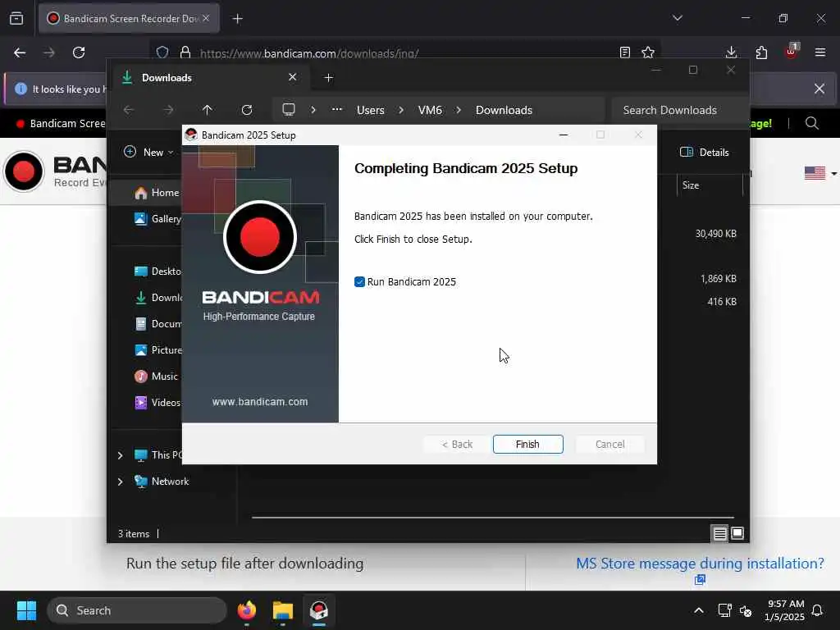This screenshot has width=840, height=630.
Task: Click the Bandicam website search icon
Action: coord(811,123)
